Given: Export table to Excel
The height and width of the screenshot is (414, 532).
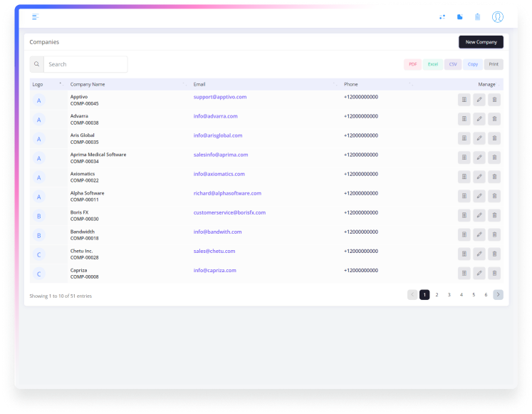Looking at the screenshot, I should 432,64.
